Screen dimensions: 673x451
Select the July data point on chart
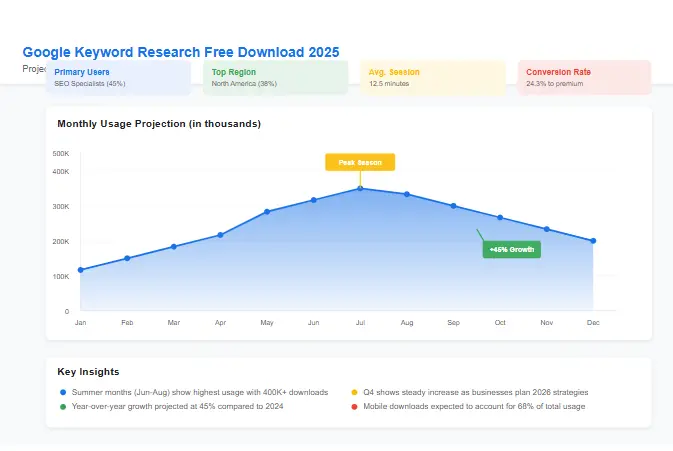(360, 188)
